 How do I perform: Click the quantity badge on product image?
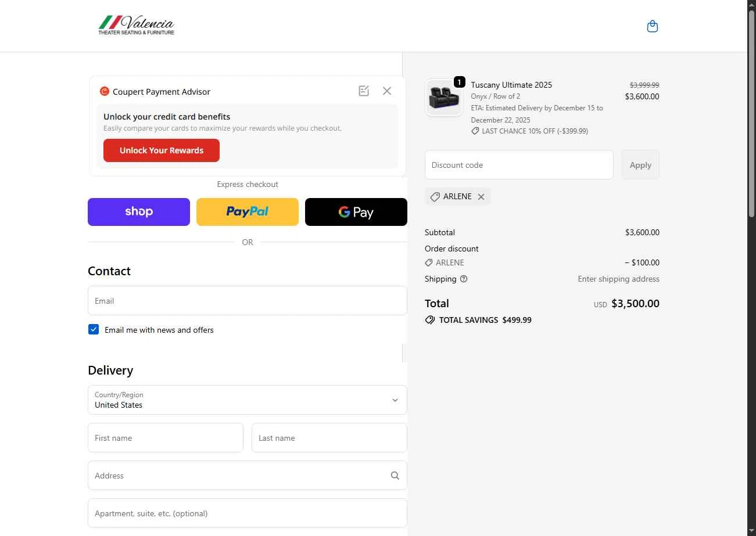coord(459,82)
